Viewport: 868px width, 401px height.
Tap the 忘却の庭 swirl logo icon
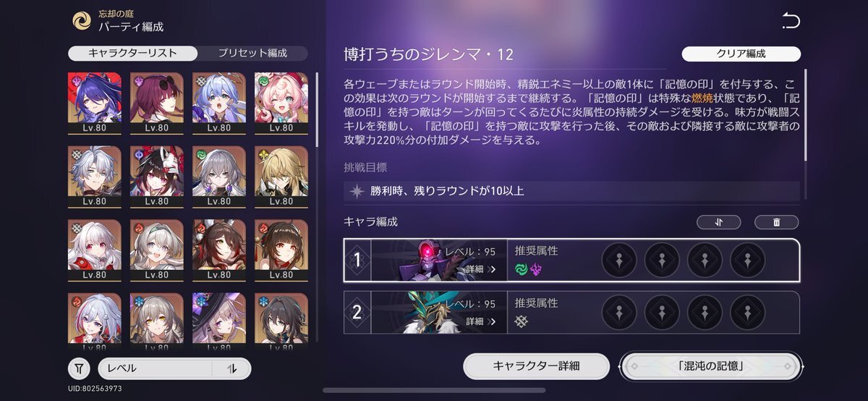pyautogui.click(x=82, y=22)
